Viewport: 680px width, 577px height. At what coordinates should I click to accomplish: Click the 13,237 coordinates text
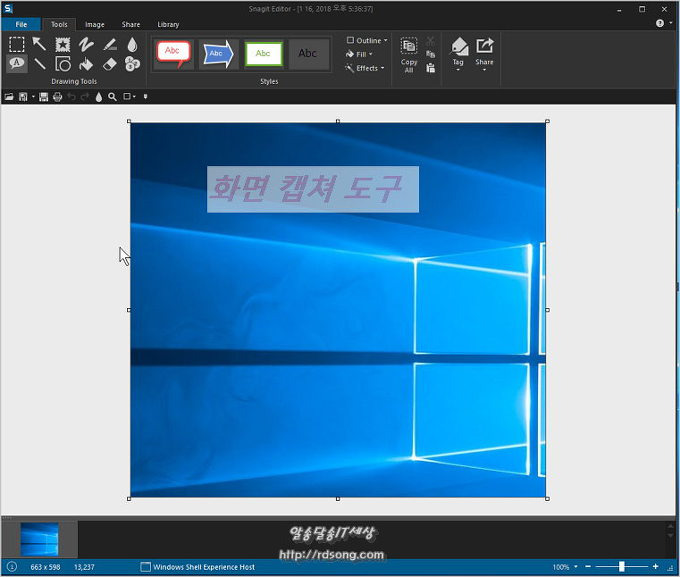tap(84, 567)
